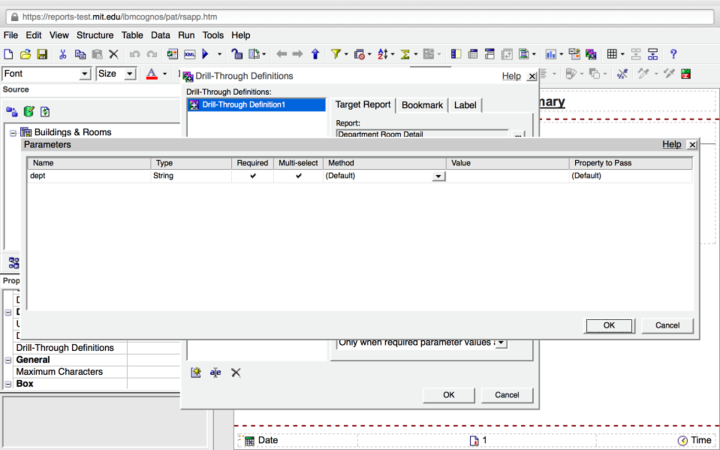Click OK in the Parameters dialog

click(608, 325)
